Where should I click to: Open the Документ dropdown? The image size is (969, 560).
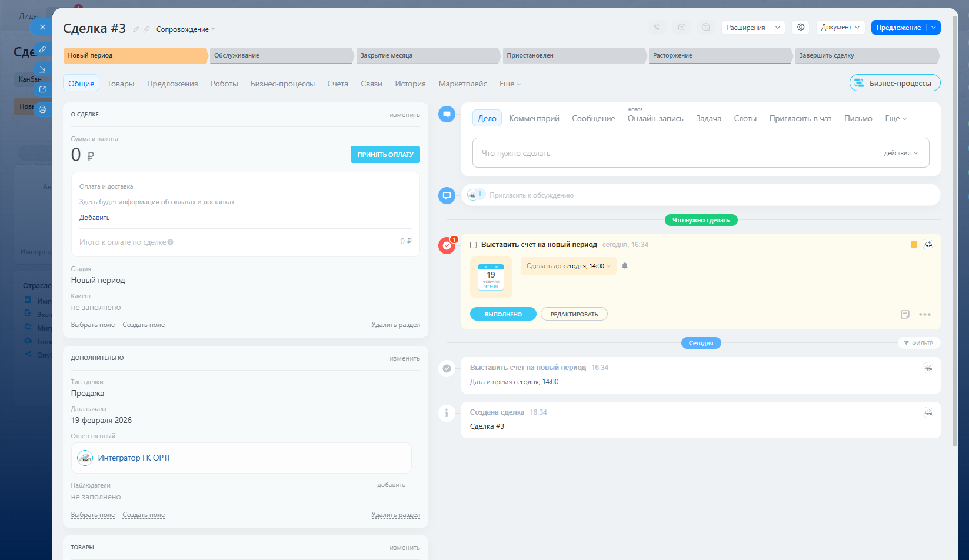(x=840, y=27)
